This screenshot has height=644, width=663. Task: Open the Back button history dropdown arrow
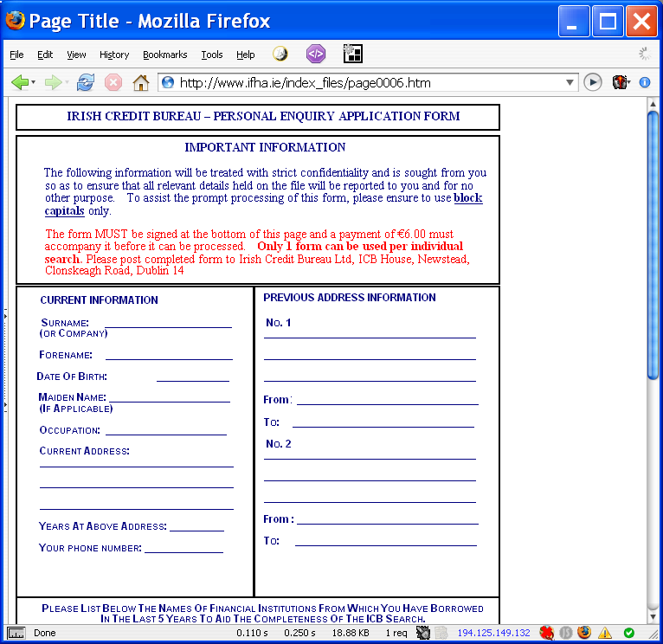[34, 82]
